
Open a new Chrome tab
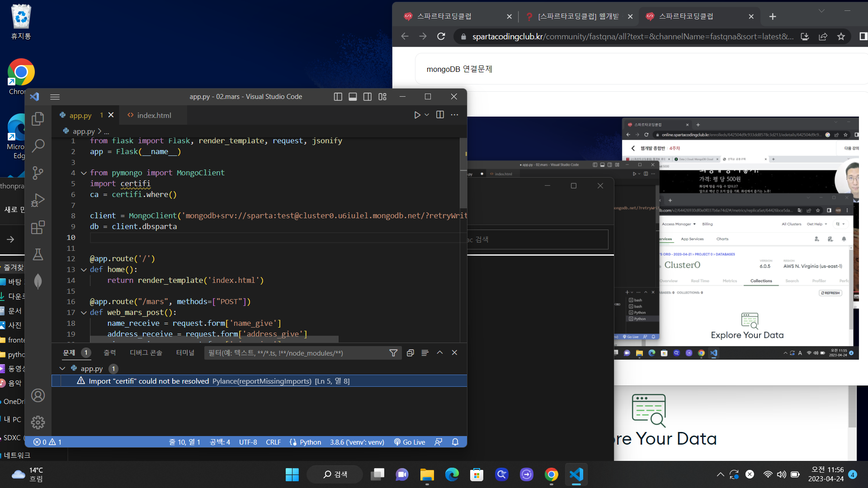[773, 16]
